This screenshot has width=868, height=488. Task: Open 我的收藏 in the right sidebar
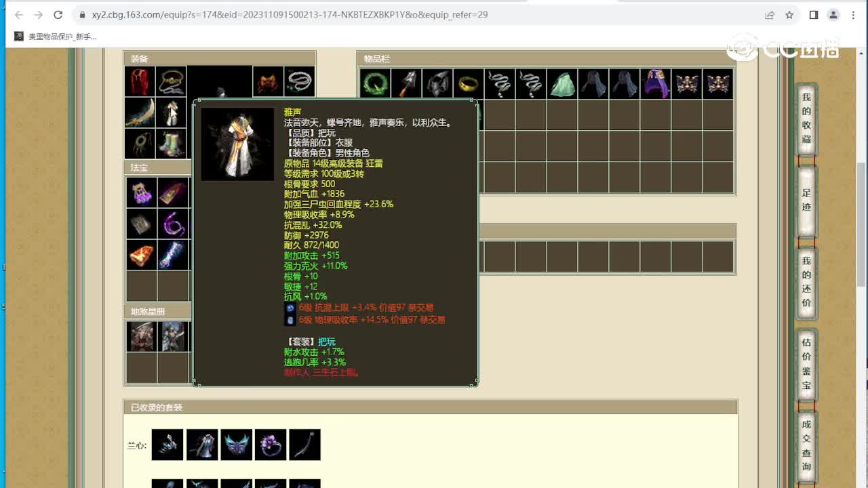806,119
